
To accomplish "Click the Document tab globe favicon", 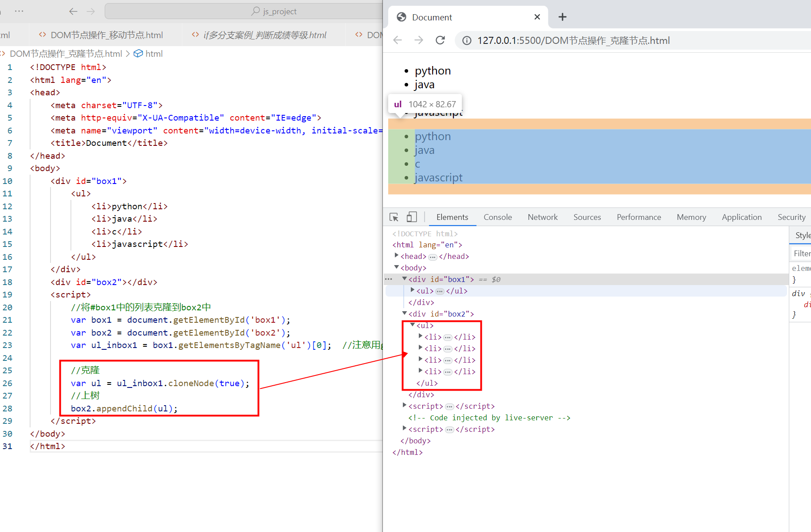I will coord(402,17).
